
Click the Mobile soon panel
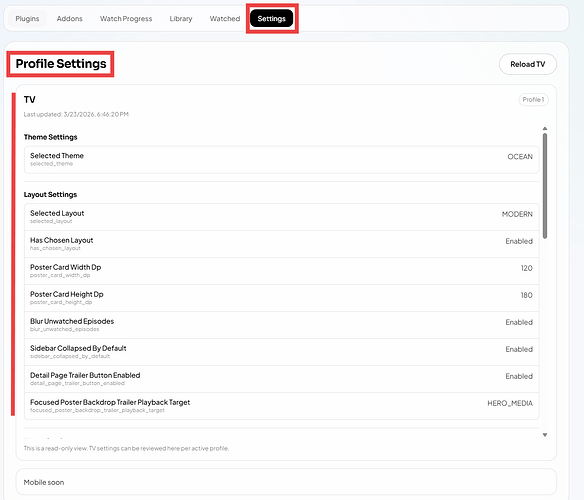coord(286,482)
